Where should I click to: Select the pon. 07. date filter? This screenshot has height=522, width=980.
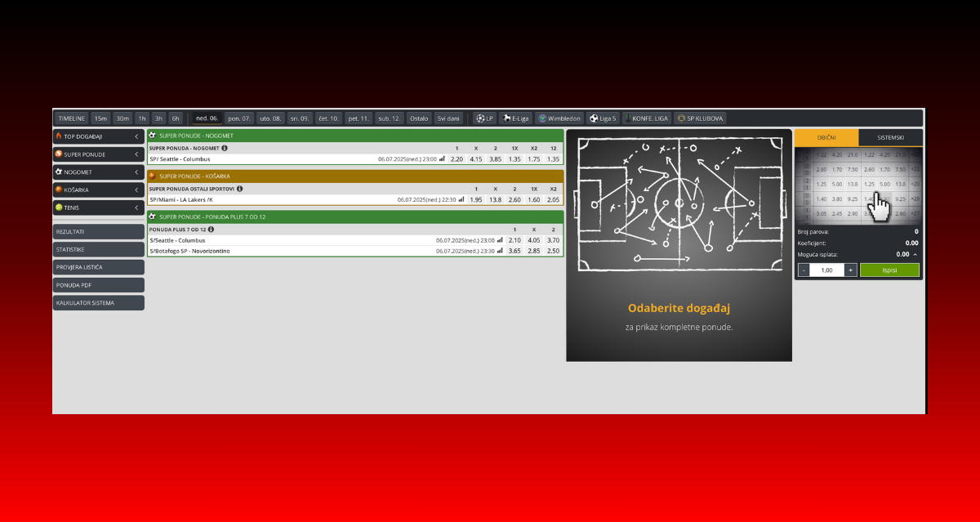pyautogui.click(x=239, y=118)
